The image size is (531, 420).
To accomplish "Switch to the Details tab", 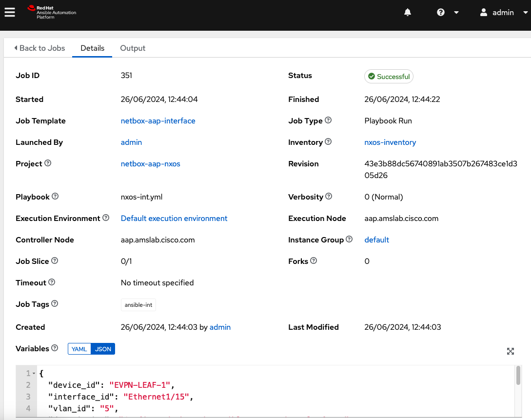I will click(93, 48).
